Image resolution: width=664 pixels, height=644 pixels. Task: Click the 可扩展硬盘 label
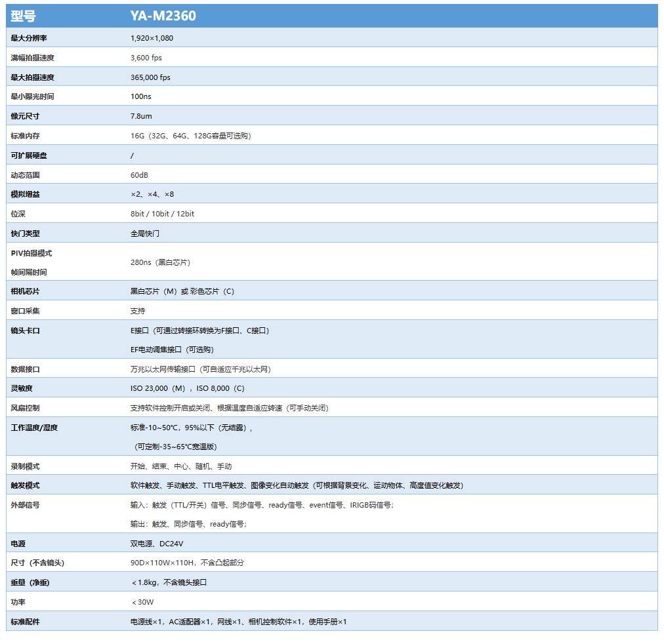click(29, 155)
